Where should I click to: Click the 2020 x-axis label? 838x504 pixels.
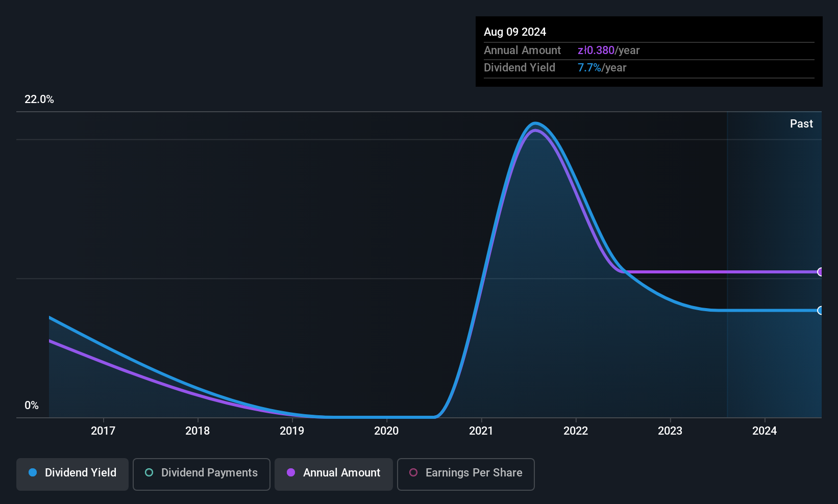[386, 431]
